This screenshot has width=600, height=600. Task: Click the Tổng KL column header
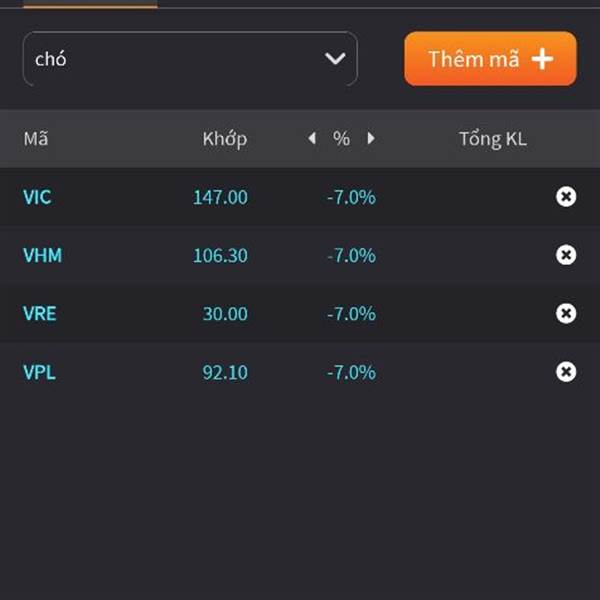(x=492, y=139)
